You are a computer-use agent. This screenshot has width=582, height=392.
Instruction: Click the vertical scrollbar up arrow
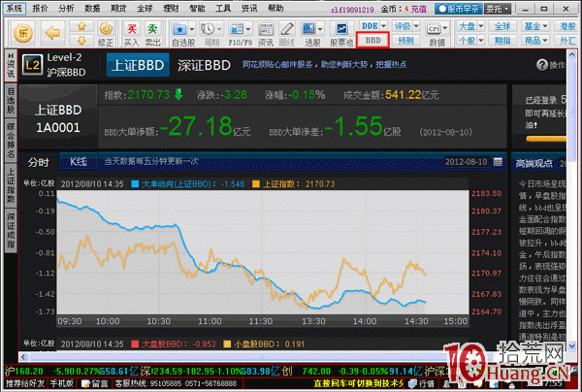571,55
